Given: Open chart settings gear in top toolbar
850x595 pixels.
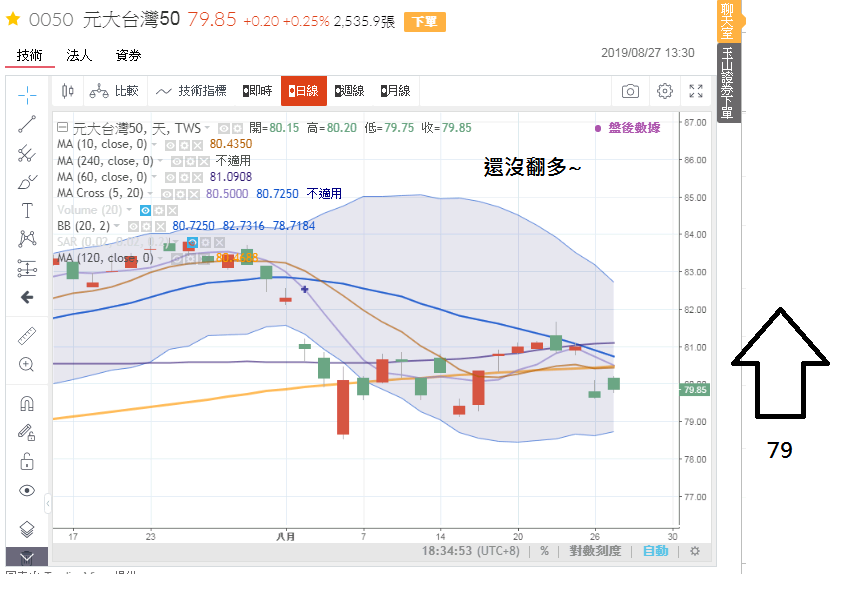Looking at the screenshot, I should (x=665, y=91).
